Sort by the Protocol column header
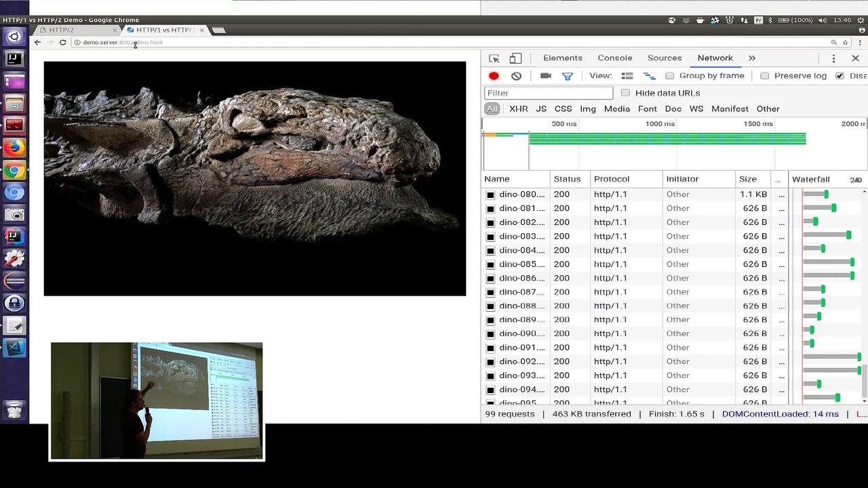This screenshot has height=488, width=868. [627, 179]
